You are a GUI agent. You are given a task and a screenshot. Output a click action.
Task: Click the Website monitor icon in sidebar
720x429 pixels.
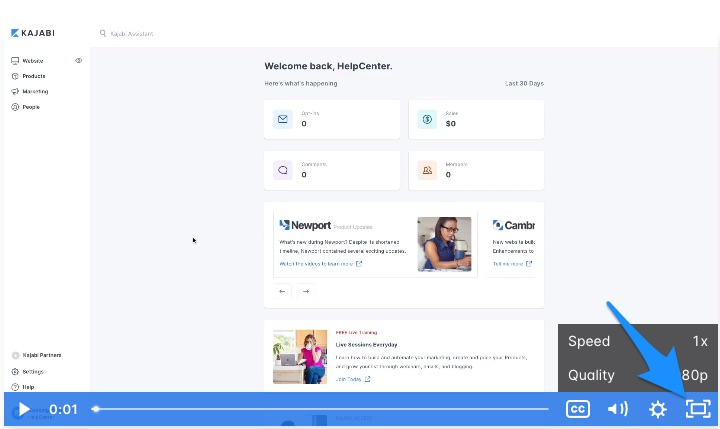(x=15, y=61)
